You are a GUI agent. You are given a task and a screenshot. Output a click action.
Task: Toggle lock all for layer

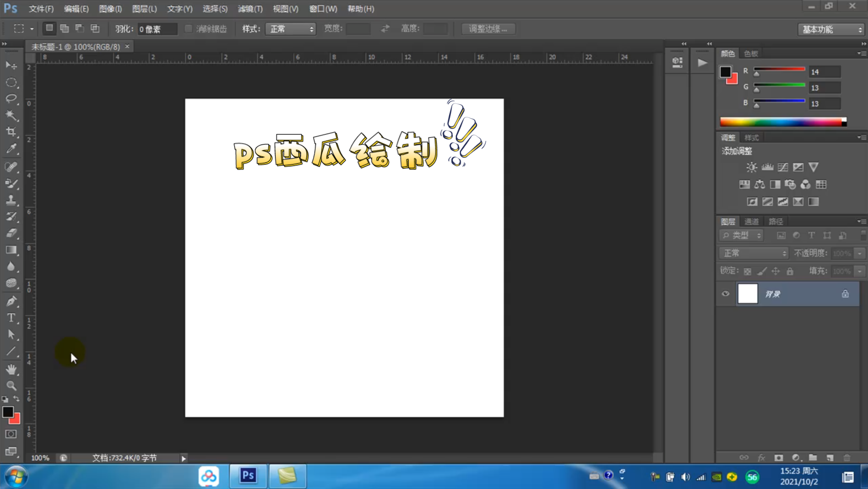point(790,271)
